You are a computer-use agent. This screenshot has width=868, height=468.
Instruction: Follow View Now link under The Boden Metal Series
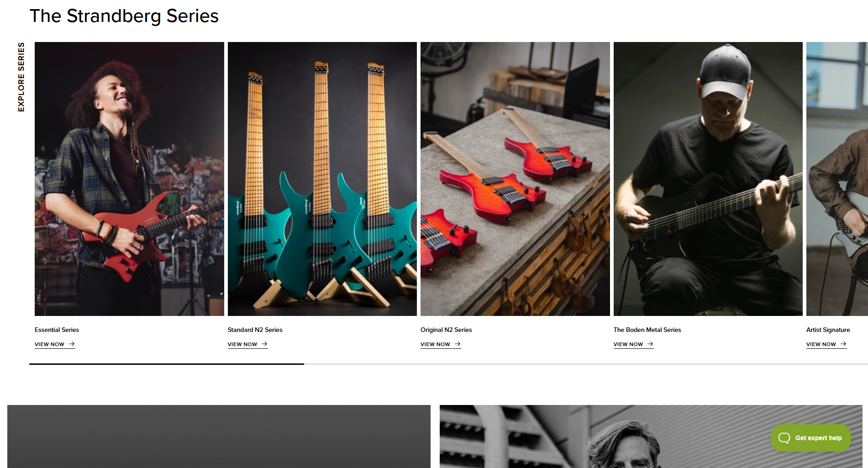tap(633, 344)
